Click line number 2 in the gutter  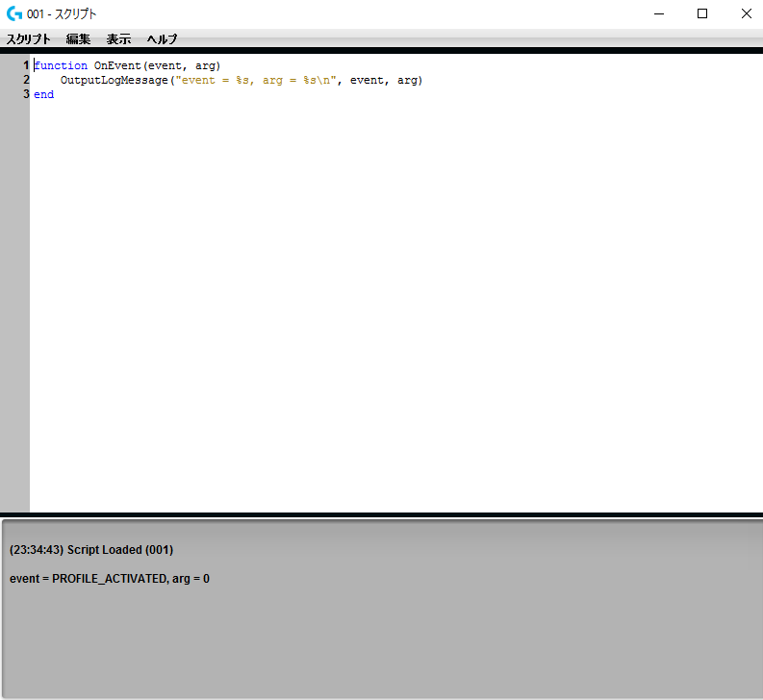point(26,80)
